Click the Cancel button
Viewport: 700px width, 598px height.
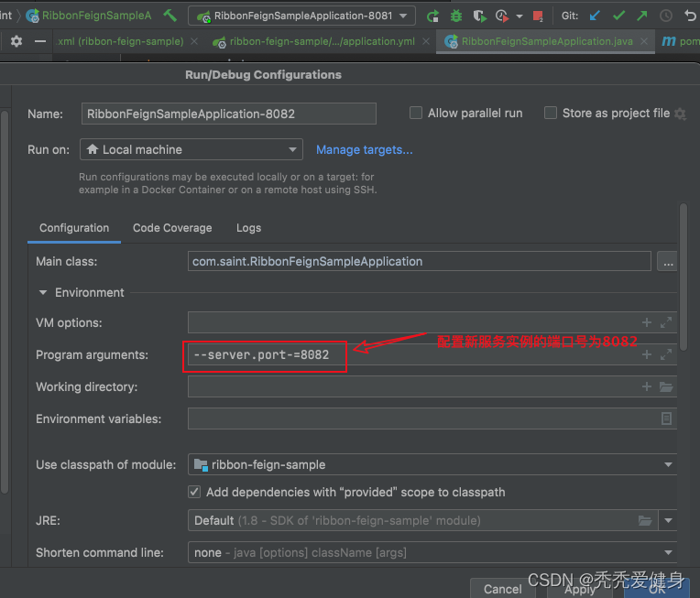pos(503,589)
